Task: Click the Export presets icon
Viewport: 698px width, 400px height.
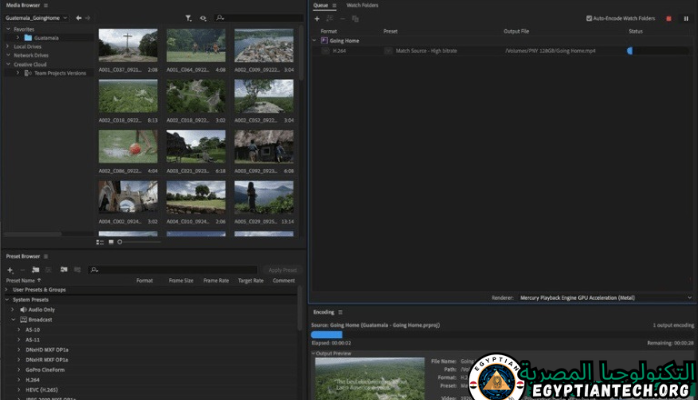Action: click(77, 270)
